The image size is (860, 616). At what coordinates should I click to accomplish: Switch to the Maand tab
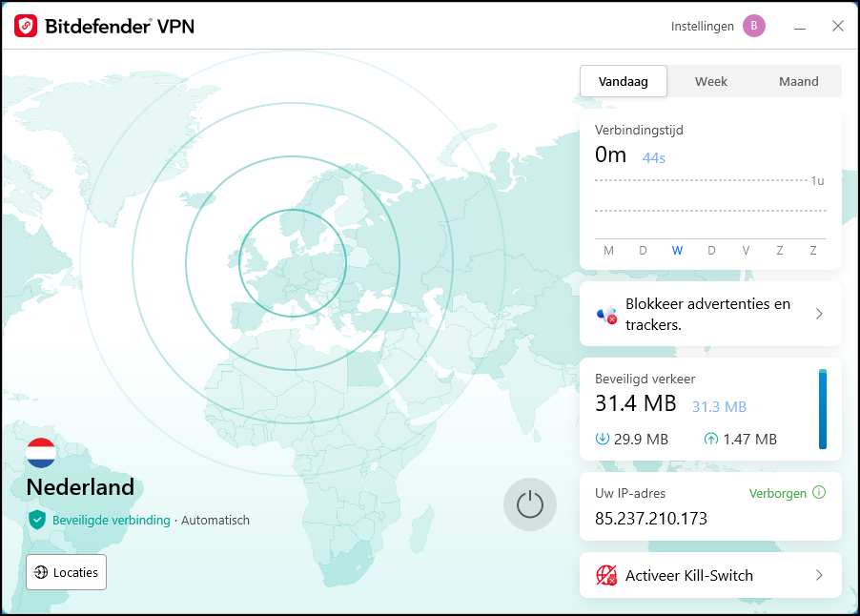[799, 81]
